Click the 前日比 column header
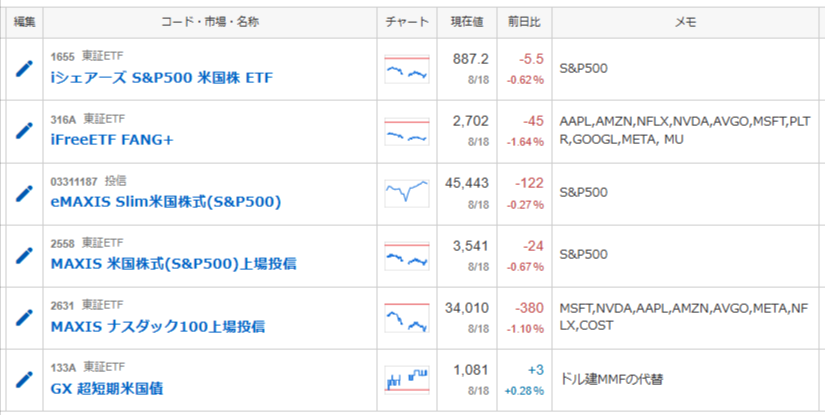The width and height of the screenshot is (825, 415). [x=524, y=22]
